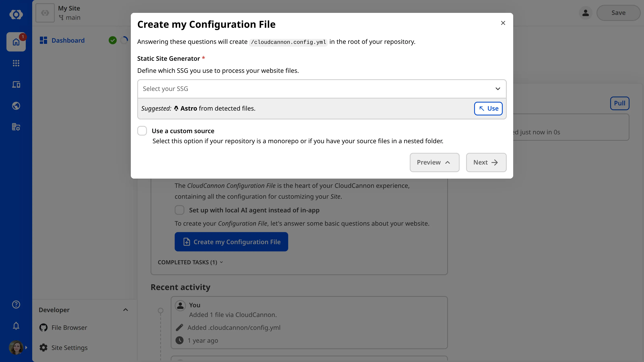Tick Set up with local AI agent checkbox

tap(180, 210)
